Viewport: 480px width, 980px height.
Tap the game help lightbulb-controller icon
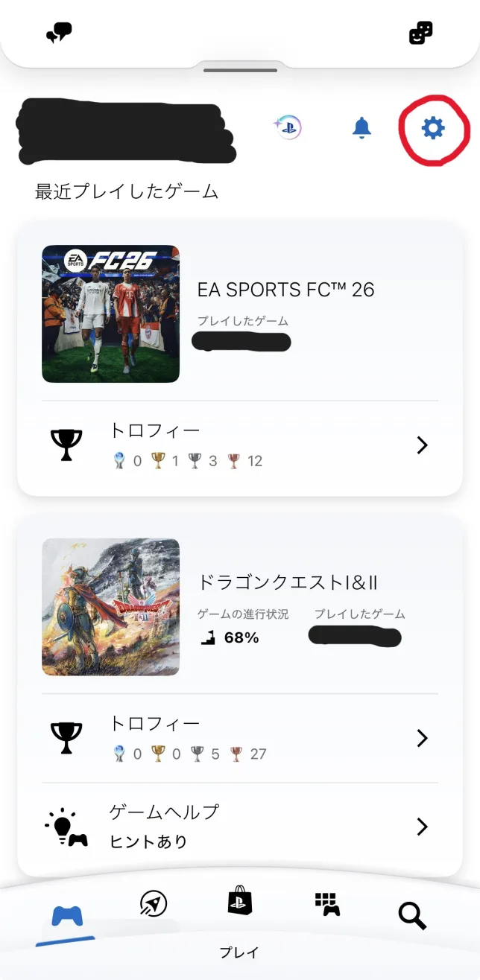(66, 827)
